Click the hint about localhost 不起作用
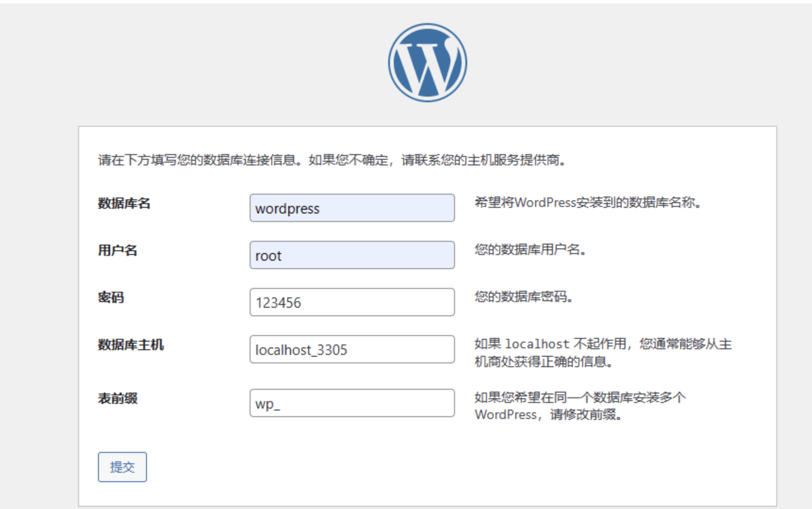Viewport: 812px width, 509px height. (x=603, y=353)
